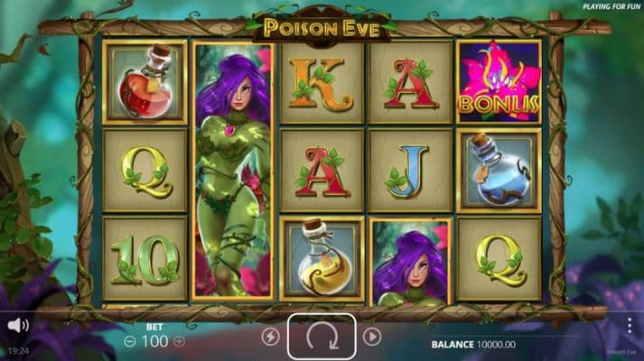
Task: Select the blue potion bottle symbol
Action: [499, 171]
